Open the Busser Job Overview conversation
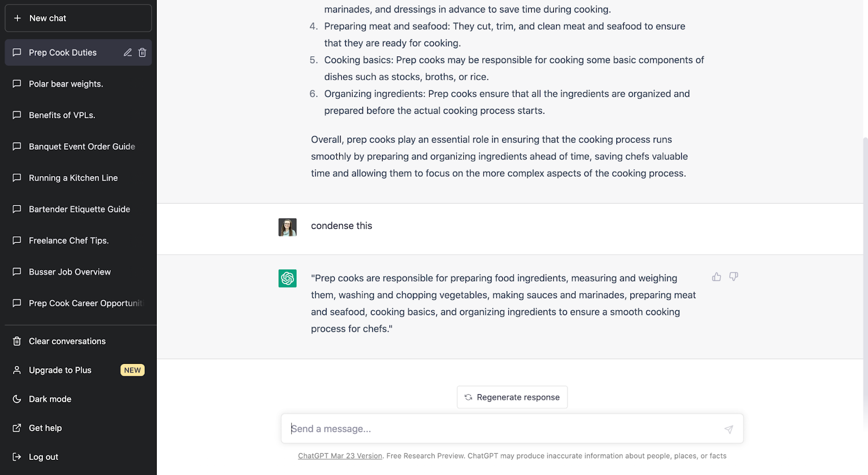This screenshot has width=868, height=475. coord(69,272)
